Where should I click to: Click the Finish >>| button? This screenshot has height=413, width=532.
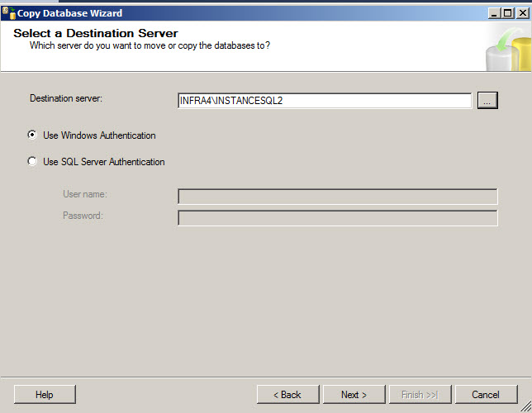pyautogui.click(x=420, y=395)
